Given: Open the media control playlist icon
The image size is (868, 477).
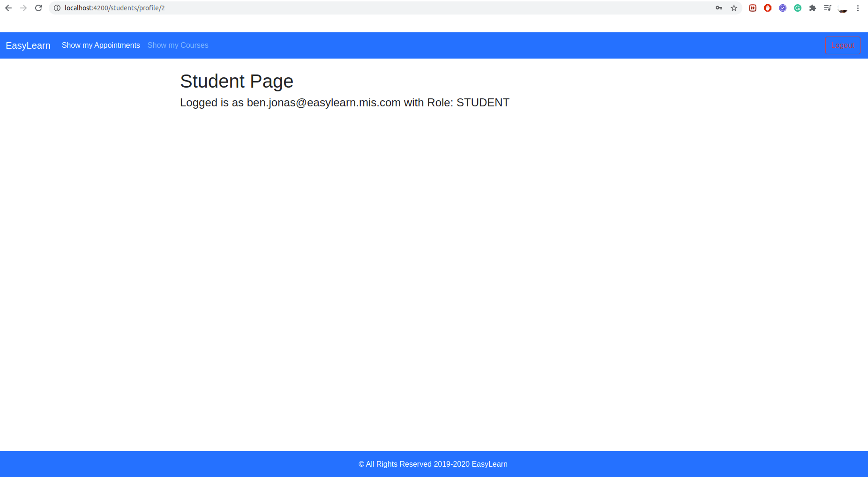Looking at the screenshot, I should point(828,8).
